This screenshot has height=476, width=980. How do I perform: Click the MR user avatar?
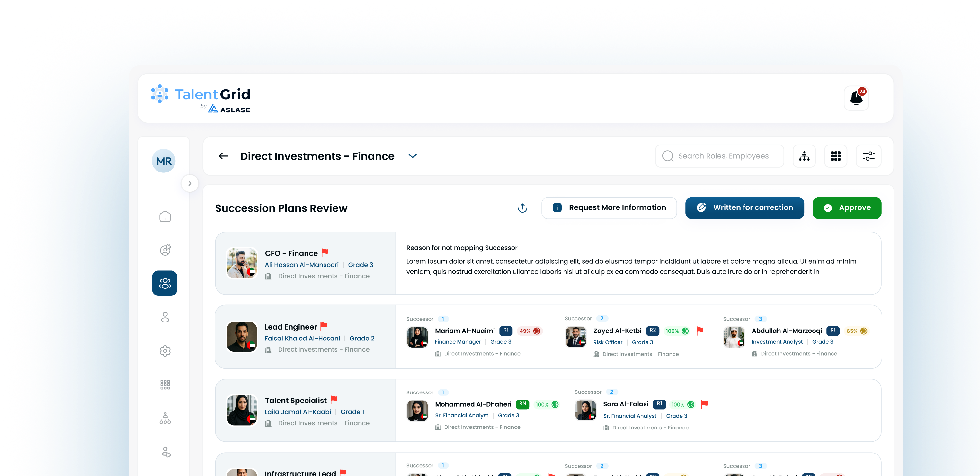pos(164,161)
